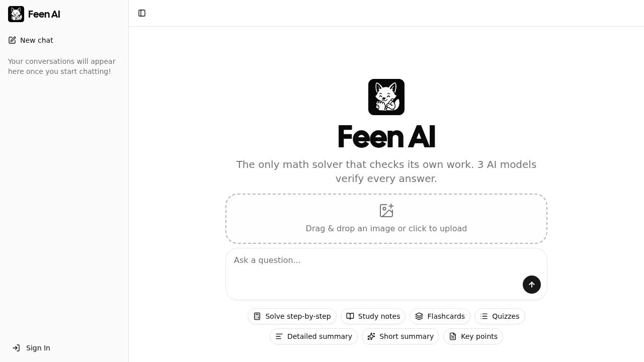Select the Quizzes study option
Image resolution: width=644 pixels, height=362 pixels.
500,316
